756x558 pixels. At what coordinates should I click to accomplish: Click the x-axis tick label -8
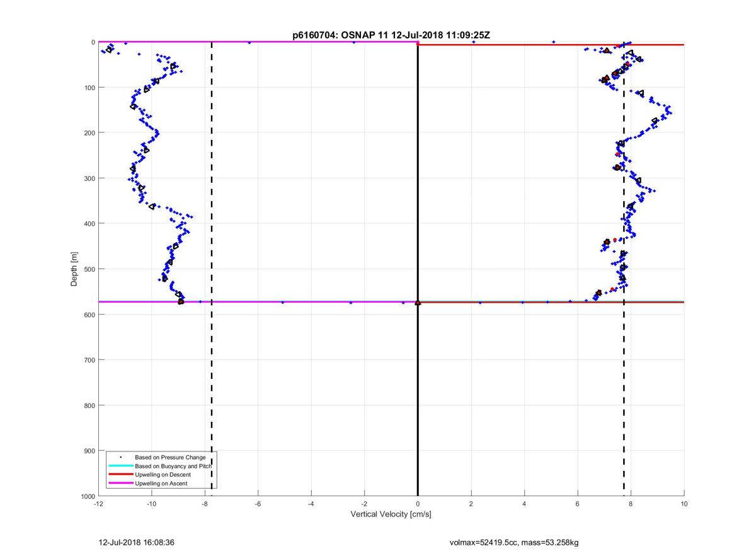[205, 504]
